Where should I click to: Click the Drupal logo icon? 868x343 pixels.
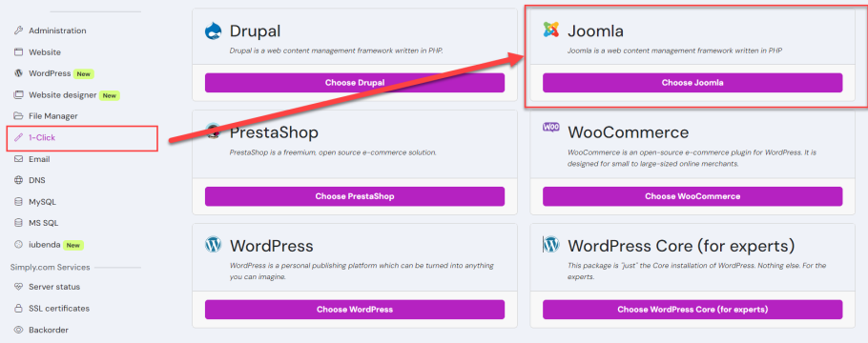(x=213, y=30)
